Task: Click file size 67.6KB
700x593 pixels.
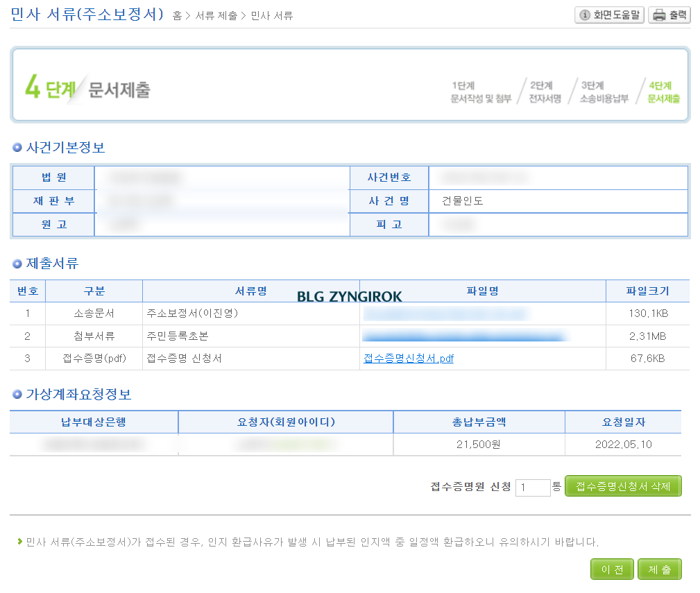Action: [x=648, y=359]
